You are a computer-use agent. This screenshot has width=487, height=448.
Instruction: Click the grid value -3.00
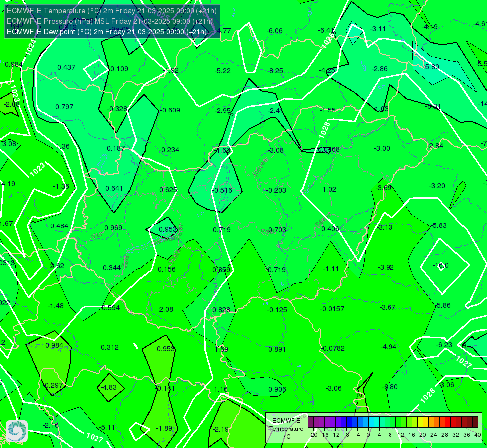(382, 149)
